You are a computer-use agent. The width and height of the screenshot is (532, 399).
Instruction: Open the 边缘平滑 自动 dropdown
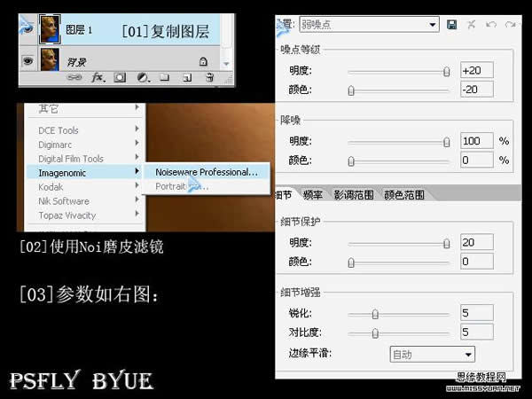pos(433,355)
